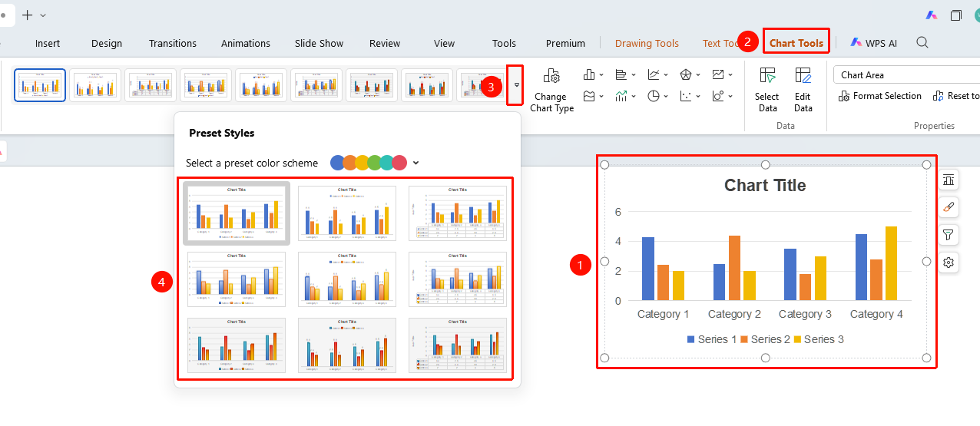Open Chart Elements side button
980x426 pixels.
coord(949,180)
